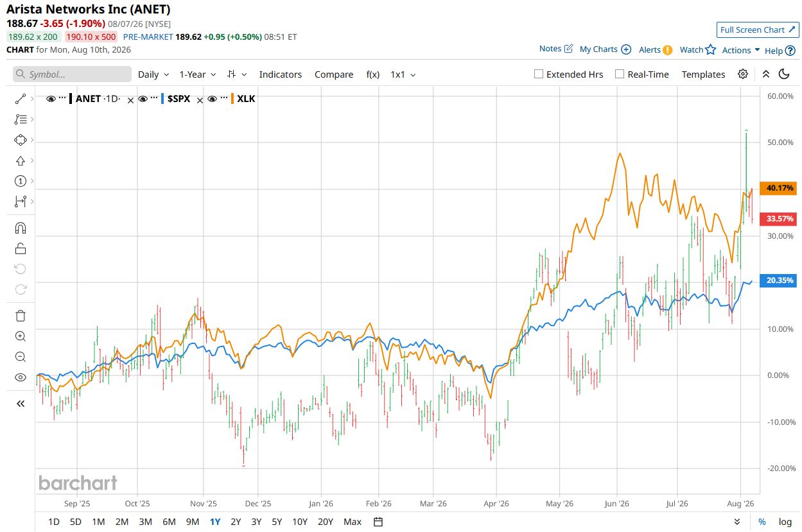This screenshot has width=802, height=532.
Task: Toggle XLK series visibility eye
Action: pyautogui.click(x=212, y=99)
